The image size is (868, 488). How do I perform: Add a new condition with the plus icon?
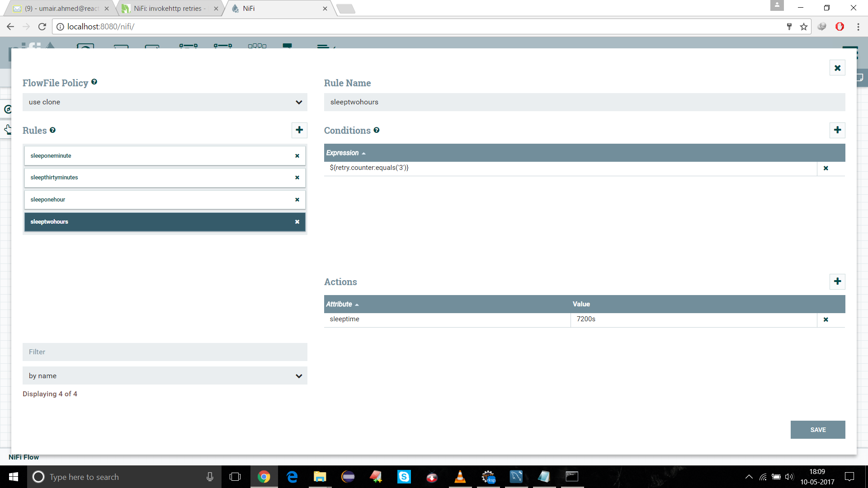[x=837, y=130]
